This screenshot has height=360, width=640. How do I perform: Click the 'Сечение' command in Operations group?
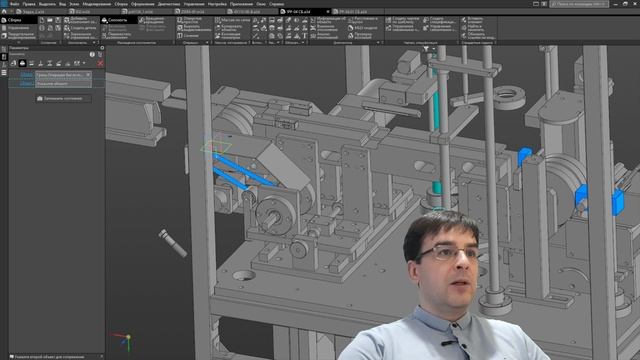pos(188,36)
